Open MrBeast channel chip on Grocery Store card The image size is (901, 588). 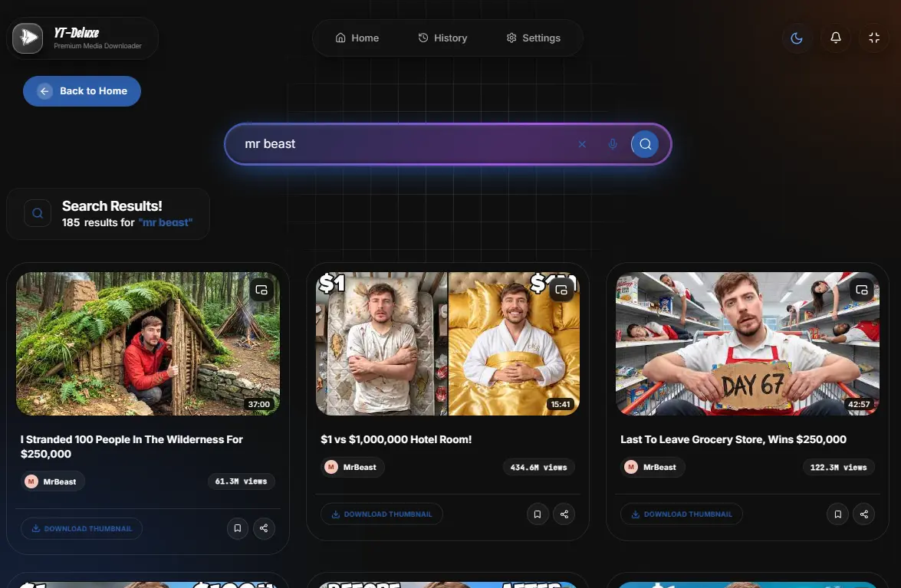pyautogui.click(x=653, y=467)
